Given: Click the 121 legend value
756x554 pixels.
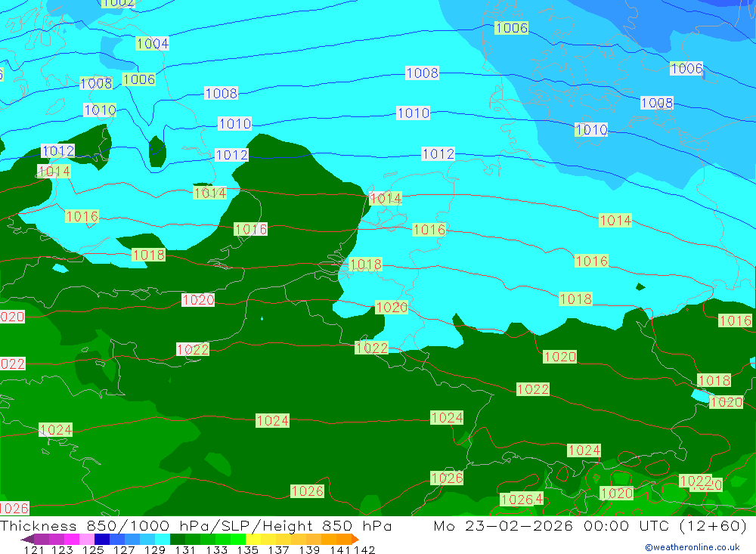Looking at the screenshot, I should point(34,550).
